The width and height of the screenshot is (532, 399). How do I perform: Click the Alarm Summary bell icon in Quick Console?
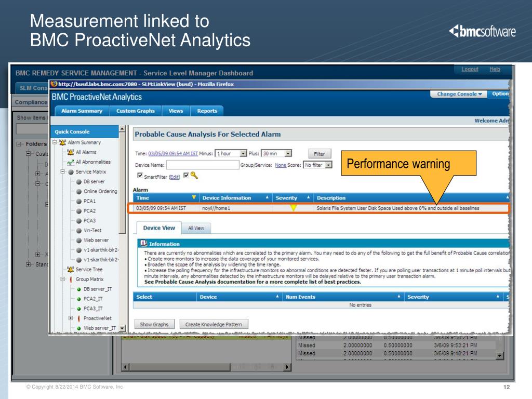(62, 142)
